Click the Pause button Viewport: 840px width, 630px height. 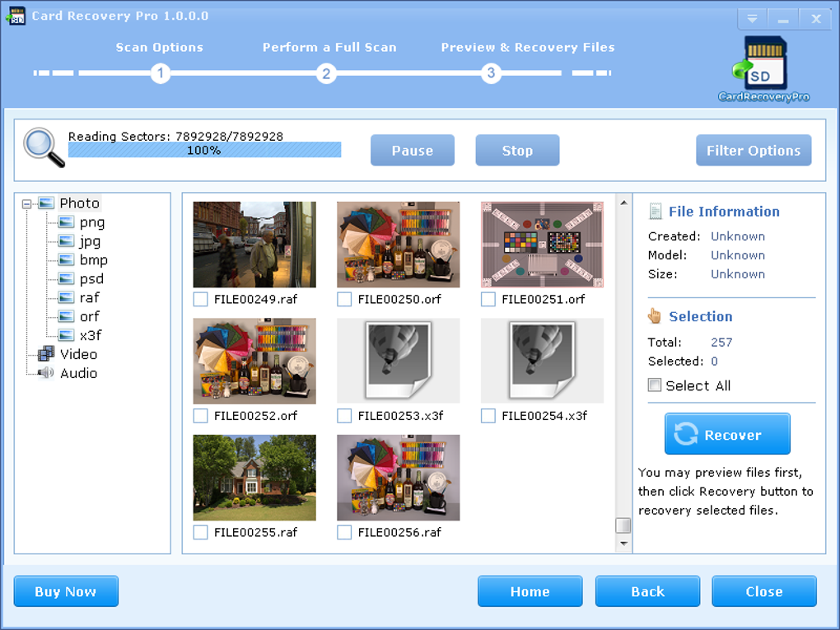point(413,151)
